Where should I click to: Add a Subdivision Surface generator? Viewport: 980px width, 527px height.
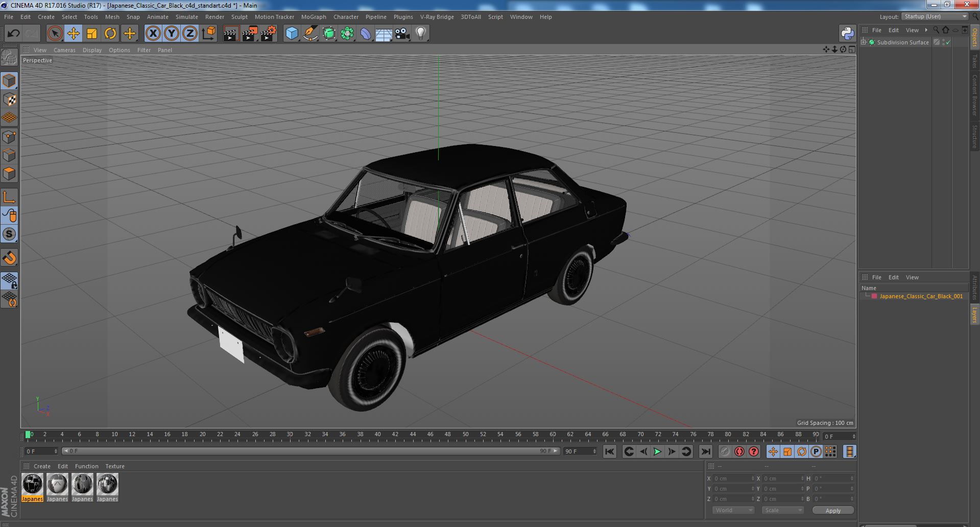click(x=329, y=34)
